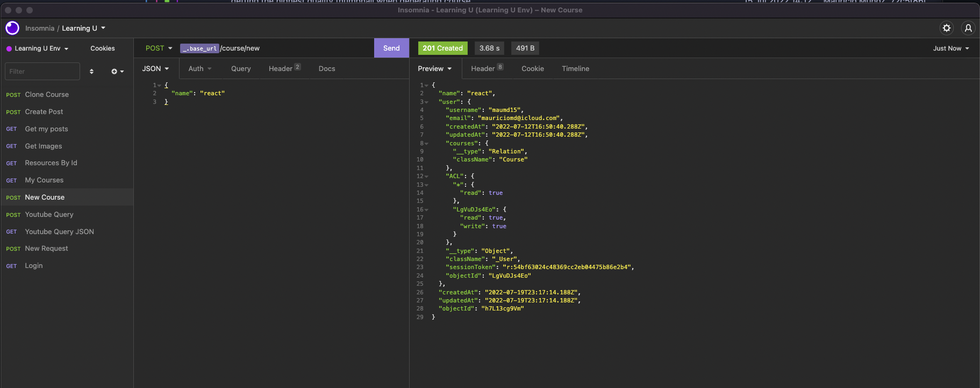Switch to the request Query tab
The height and width of the screenshot is (388, 980).
pyautogui.click(x=241, y=68)
